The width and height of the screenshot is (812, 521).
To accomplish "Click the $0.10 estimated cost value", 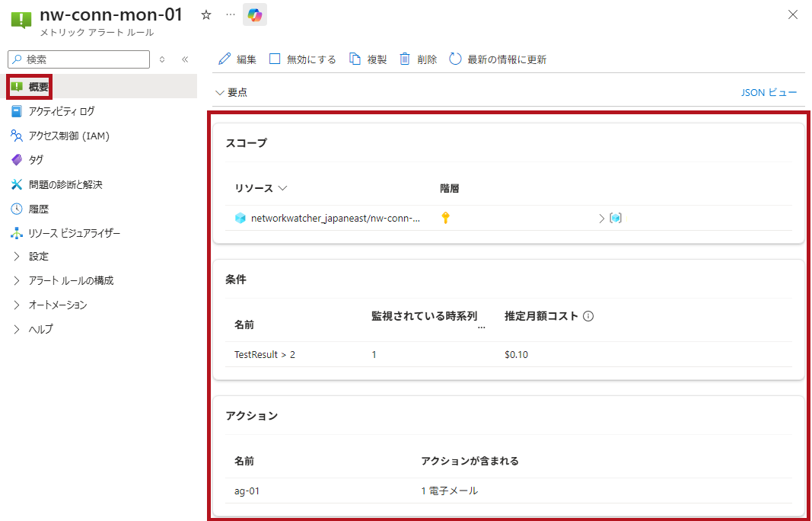I will [x=516, y=355].
